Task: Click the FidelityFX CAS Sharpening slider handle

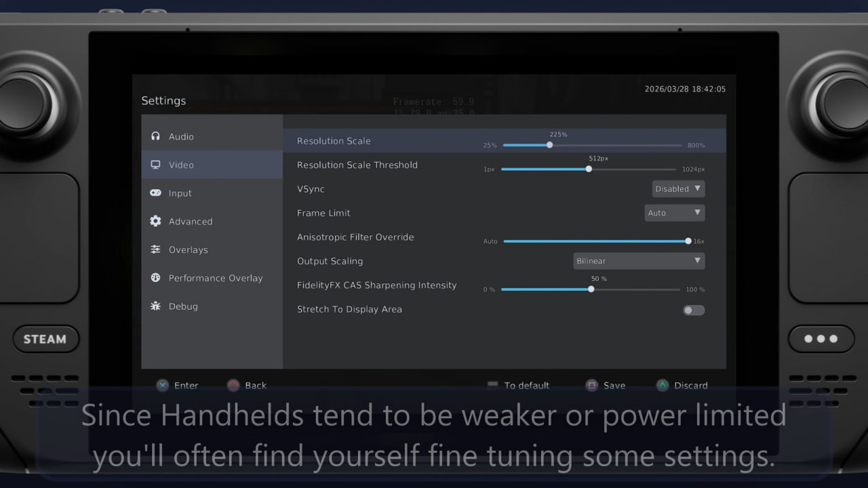Action: (591, 289)
